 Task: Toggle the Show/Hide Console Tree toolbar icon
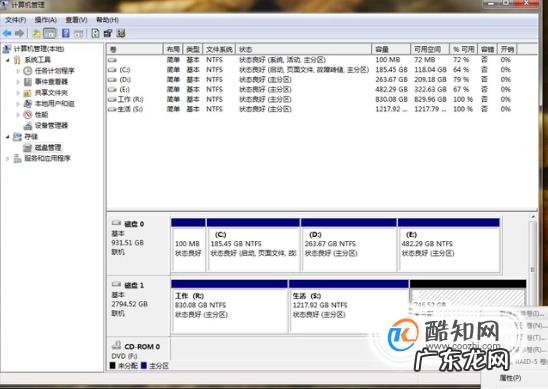tap(50, 34)
